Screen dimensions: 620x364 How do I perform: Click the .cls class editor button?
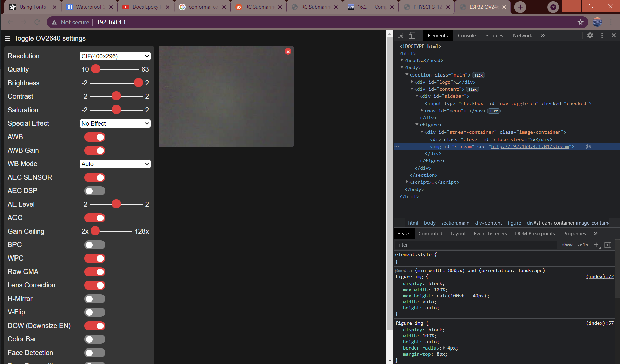(x=583, y=245)
